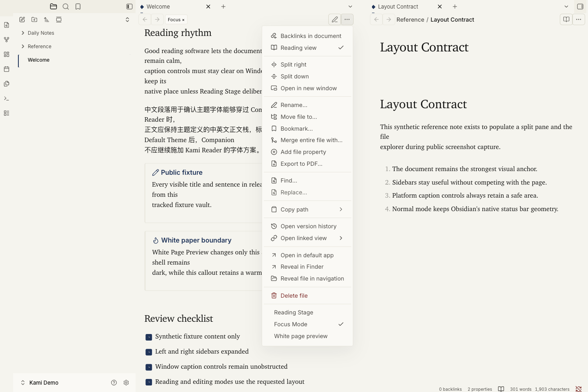588x392 pixels.
Task: Choose Rename... from menu
Action: tap(307, 105)
